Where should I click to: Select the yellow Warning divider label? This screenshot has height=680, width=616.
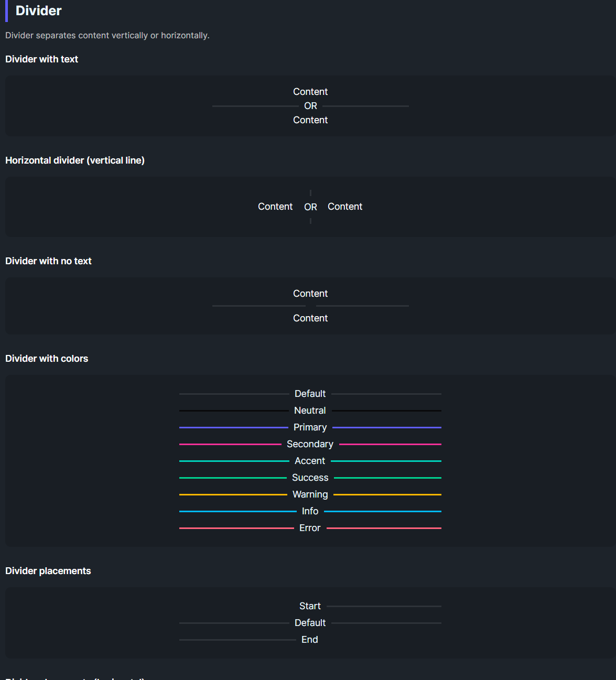(310, 494)
